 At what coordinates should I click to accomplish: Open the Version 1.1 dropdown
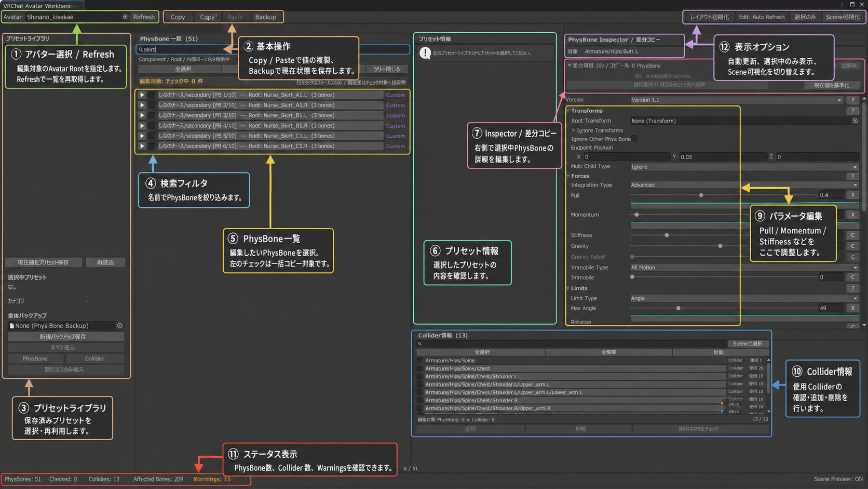[736, 100]
